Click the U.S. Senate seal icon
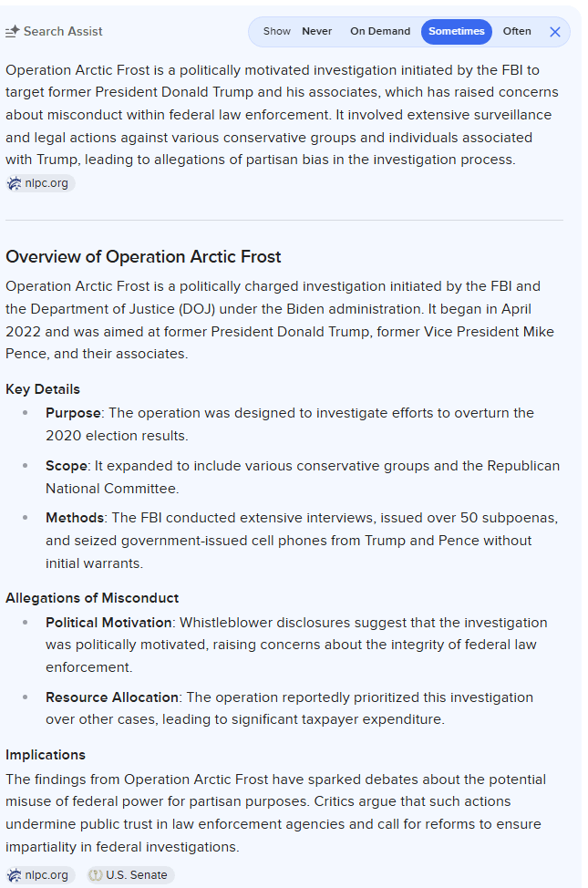This screenshot has width=588, height=888. [96, 875]
